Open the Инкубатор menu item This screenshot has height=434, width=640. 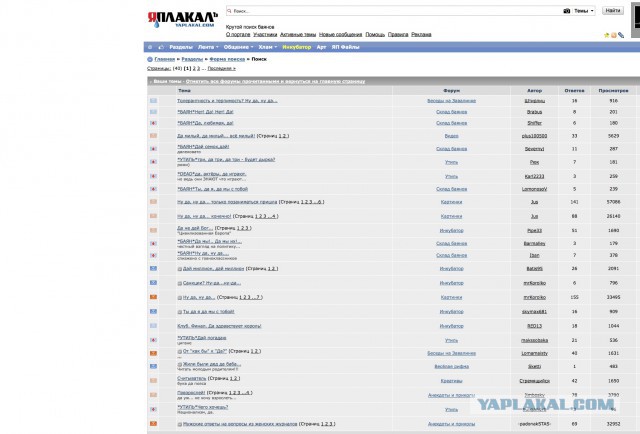pos(297,47)
